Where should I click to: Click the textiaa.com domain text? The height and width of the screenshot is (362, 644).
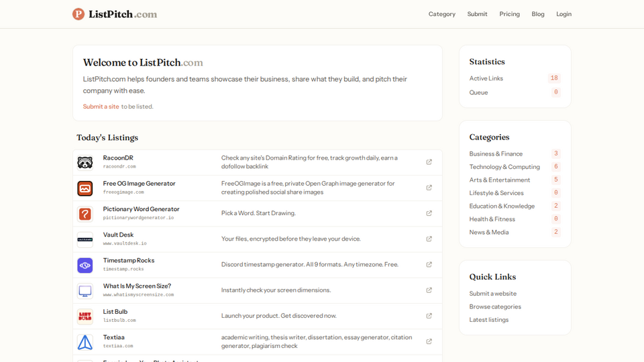tap(118, 346)
